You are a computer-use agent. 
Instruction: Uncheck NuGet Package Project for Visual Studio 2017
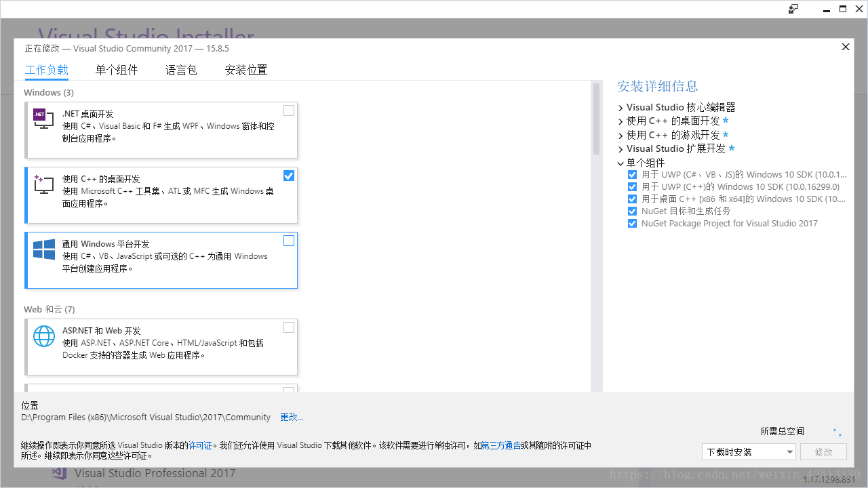coord(633,224)
